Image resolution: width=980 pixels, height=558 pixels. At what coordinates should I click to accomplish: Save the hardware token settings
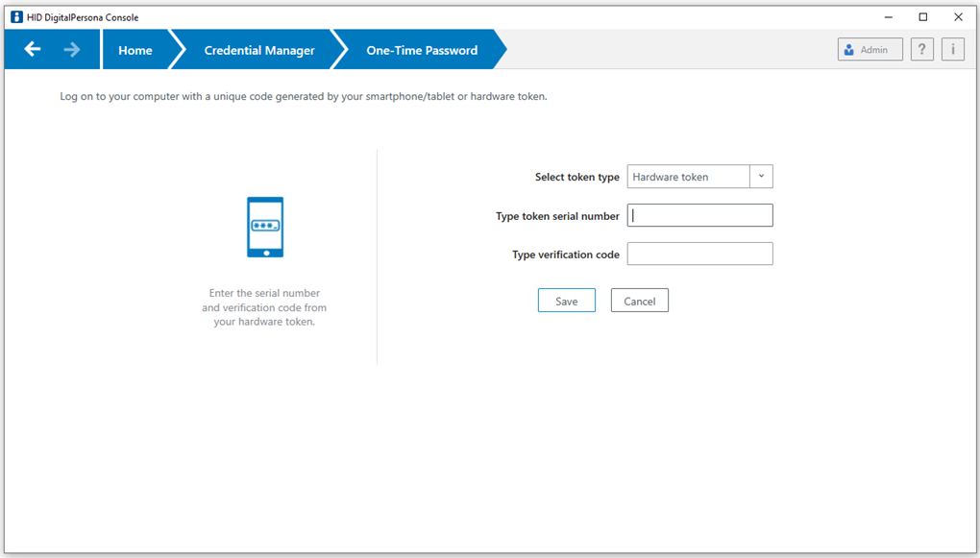[x=566, y=301]
